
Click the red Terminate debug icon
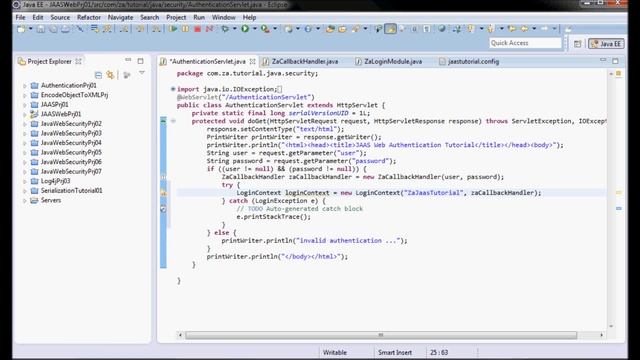tap(197, 29)
